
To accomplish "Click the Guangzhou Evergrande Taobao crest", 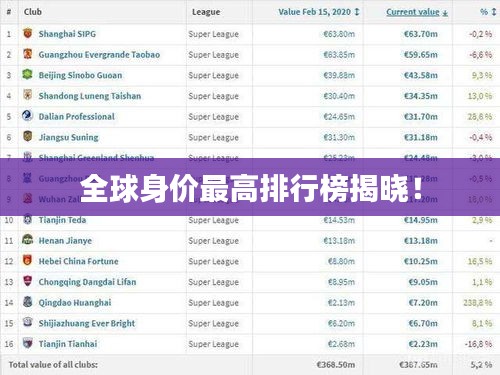I will [28, 54].
